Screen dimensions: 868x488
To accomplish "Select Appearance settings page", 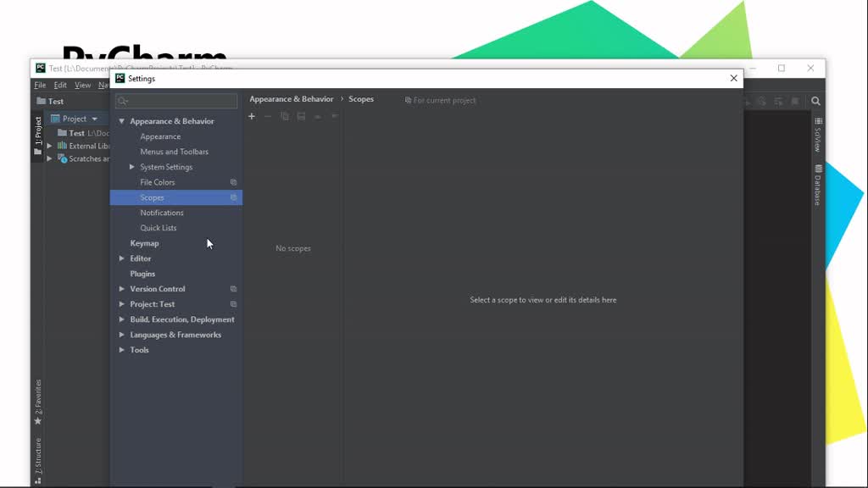I will point(160,136).
